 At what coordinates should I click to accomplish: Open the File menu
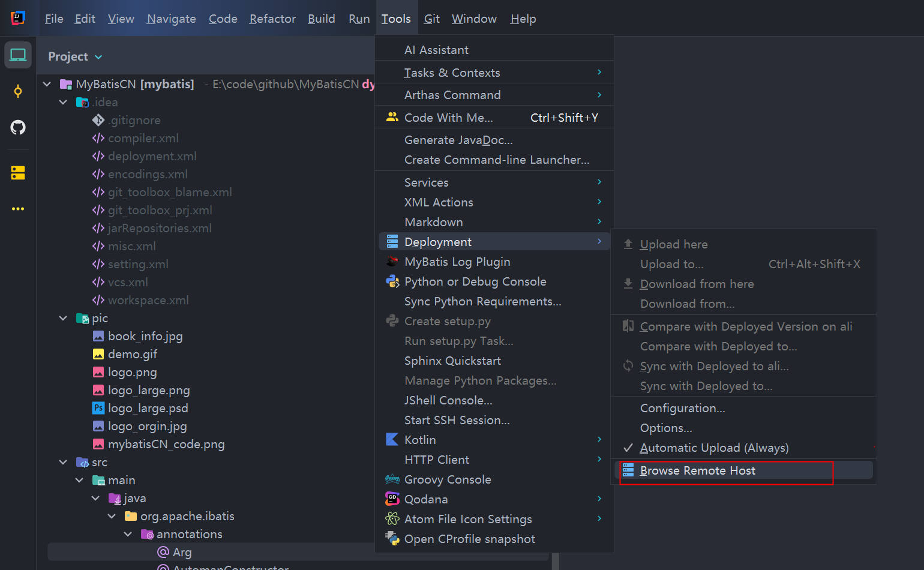coord(54,19)
